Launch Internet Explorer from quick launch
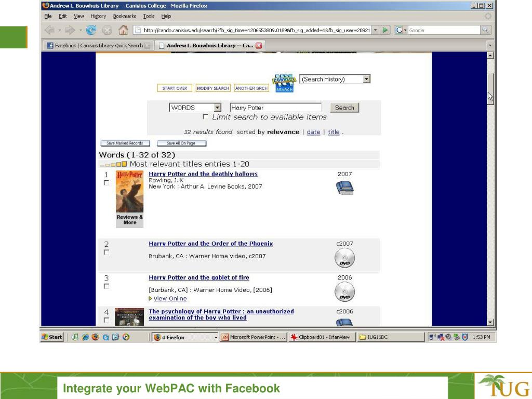Screen dimensions: 532x399 click(85, 337)
